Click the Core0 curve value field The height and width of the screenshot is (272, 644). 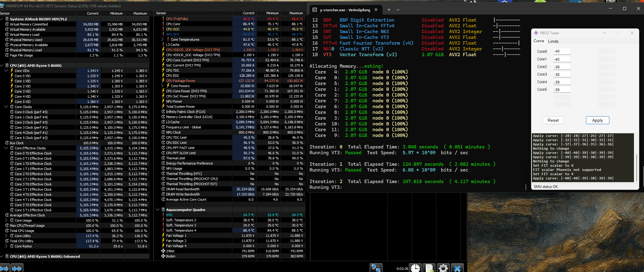pos(562,51)
